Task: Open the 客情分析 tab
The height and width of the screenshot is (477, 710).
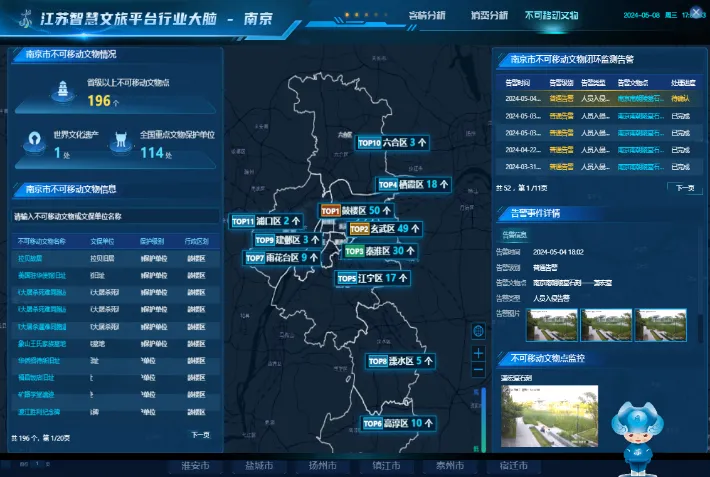Action: coord(427,16)
